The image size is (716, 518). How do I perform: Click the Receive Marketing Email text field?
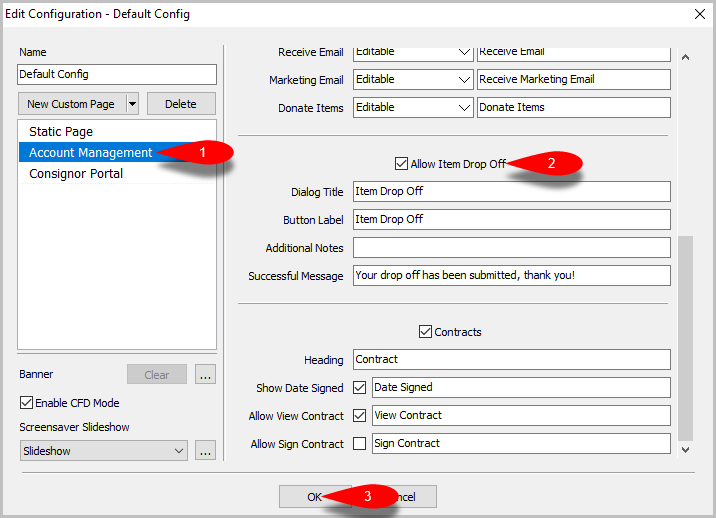(x=574, y=79)
